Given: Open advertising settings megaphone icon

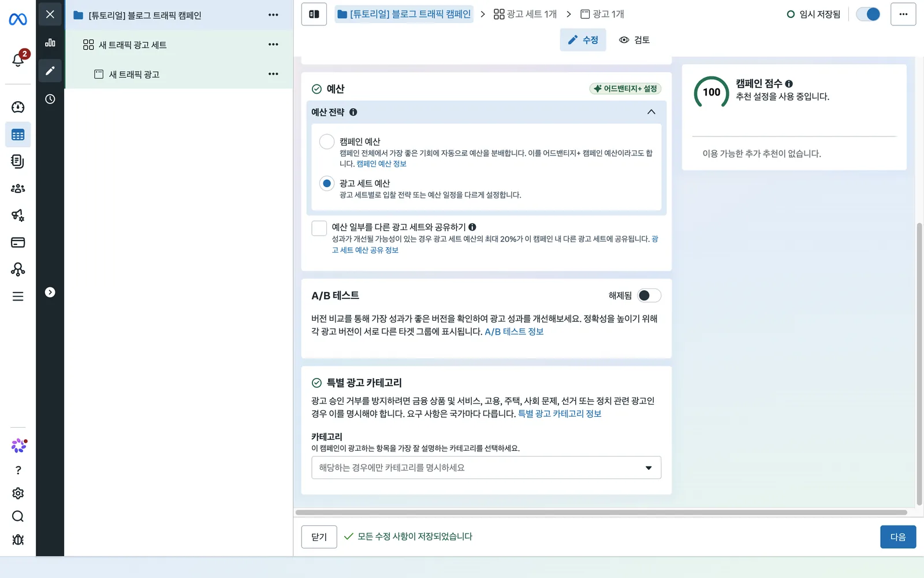Looking at the screenshot, I should click(x=18, y=215).
